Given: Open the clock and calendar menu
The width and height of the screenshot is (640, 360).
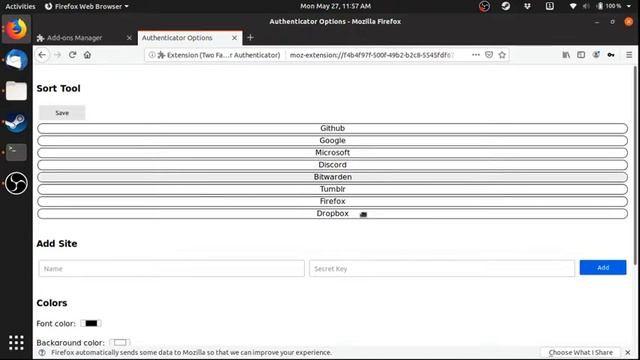Looking at the screenshot, I should pos(336,6).
